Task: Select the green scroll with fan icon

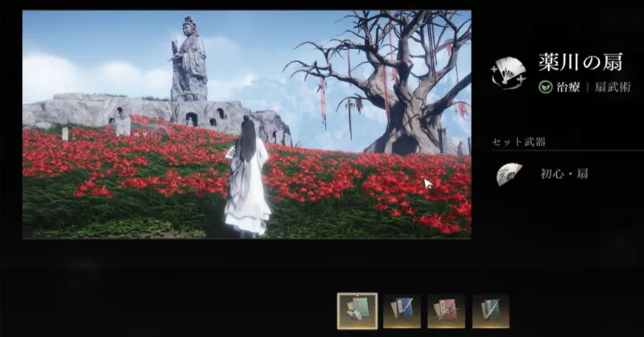Action: [x=357, y=311]
